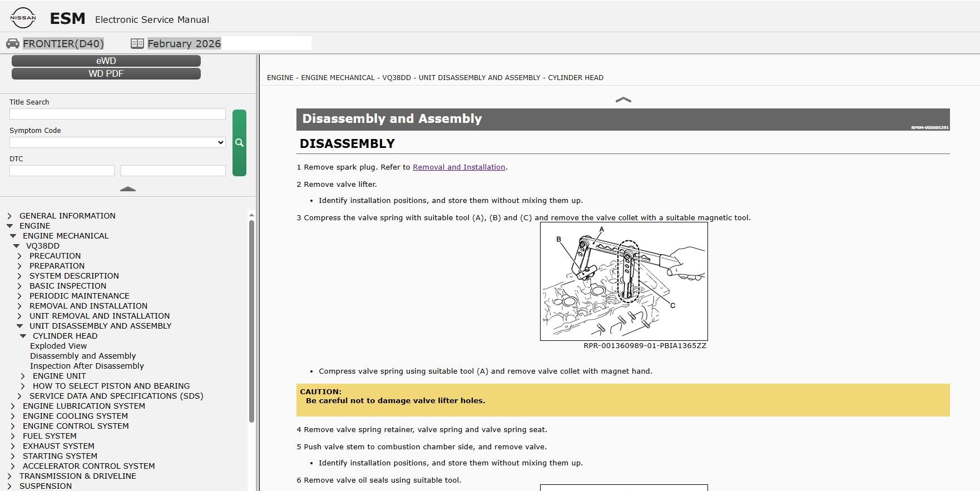
Task: Select FUEL SYSTEM tree item
Action: 50,436
